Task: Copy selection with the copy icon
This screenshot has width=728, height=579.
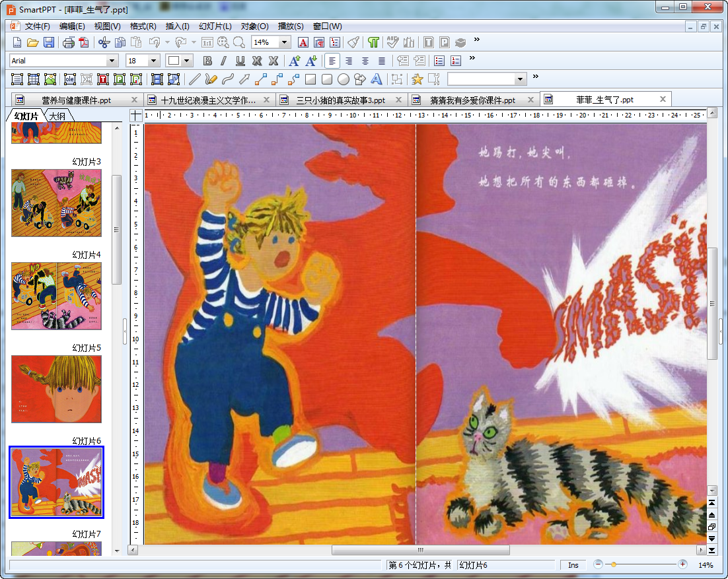Action: pyautogui.click(x=120, y=43)
